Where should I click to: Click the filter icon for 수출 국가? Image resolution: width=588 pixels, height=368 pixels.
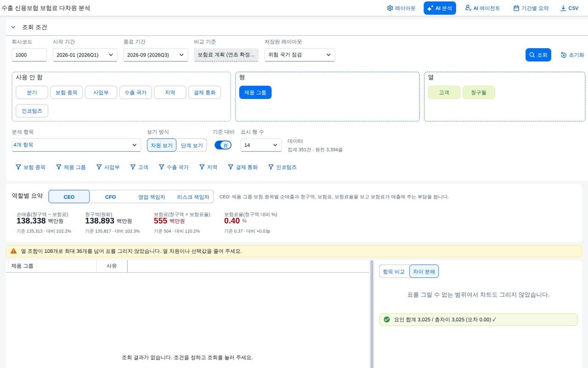(x=162, y=167)
